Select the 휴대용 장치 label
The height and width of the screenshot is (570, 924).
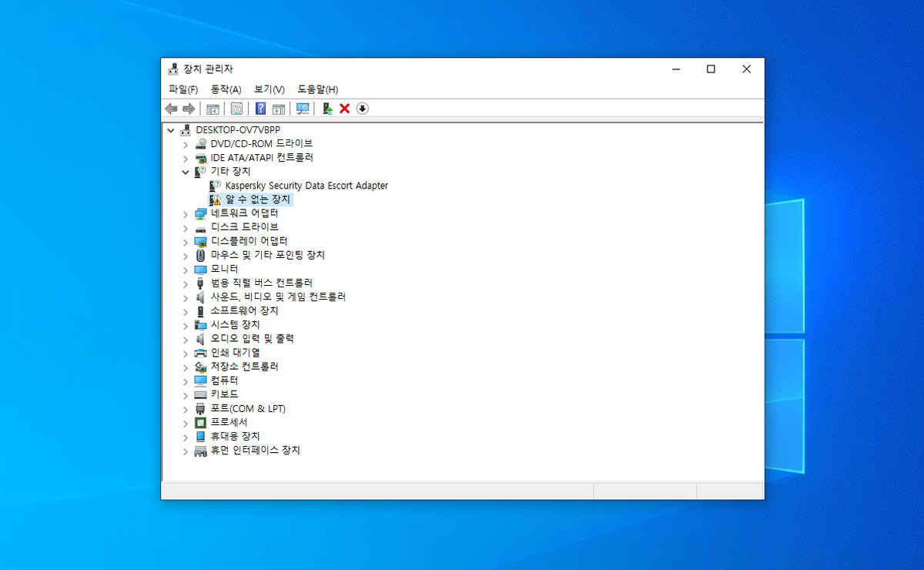point(235,436)
